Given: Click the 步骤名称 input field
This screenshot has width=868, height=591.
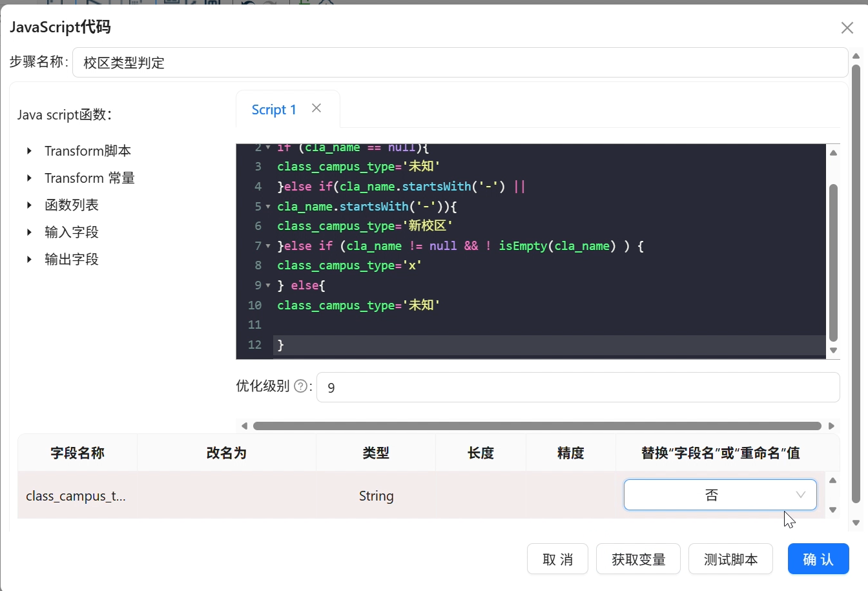Looking at the screenshot, I should pos(460,63).
